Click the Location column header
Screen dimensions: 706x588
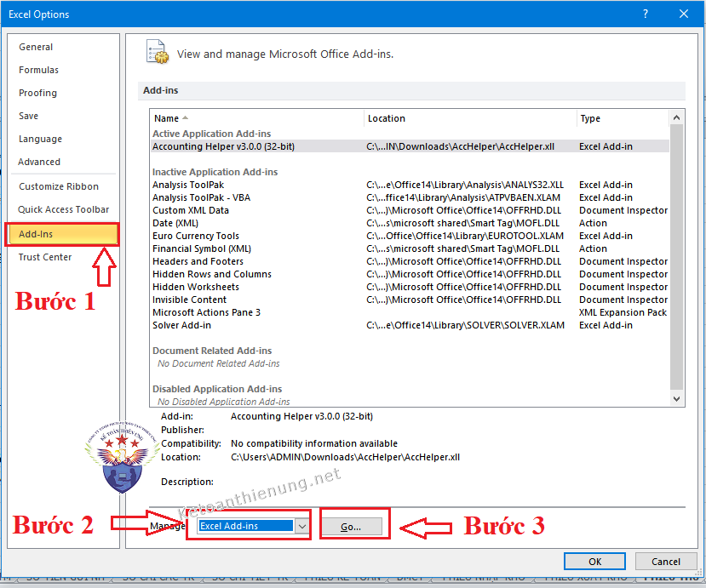(387, 118)
